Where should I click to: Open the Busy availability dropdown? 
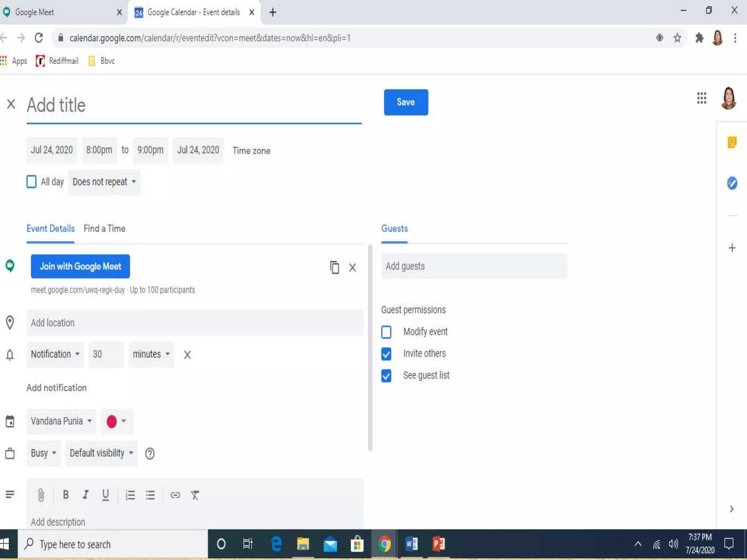(43, 453)
